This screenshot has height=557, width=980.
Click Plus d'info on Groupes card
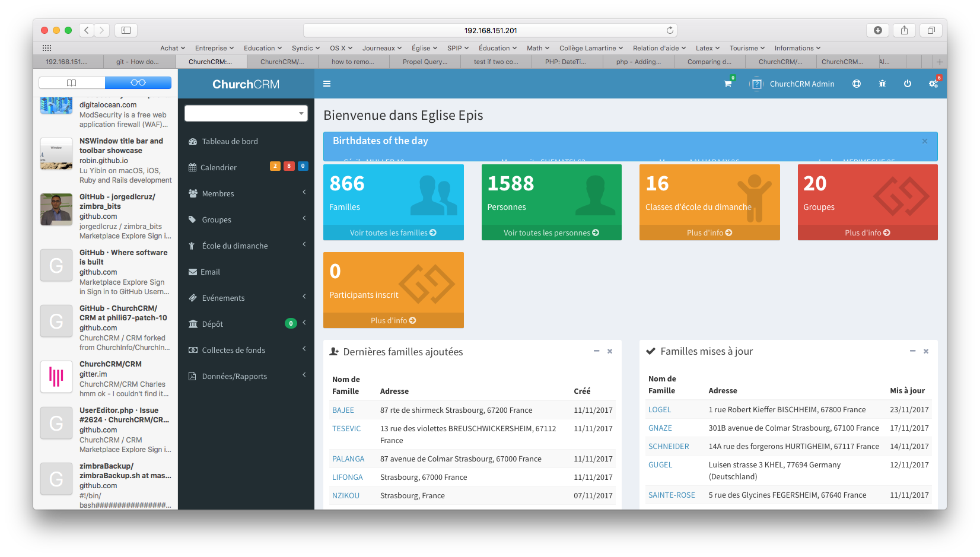pos(868,233)
